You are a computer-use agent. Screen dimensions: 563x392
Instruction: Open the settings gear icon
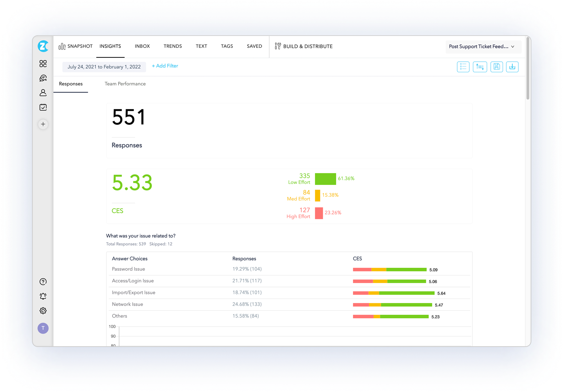(x=43, y=311)
